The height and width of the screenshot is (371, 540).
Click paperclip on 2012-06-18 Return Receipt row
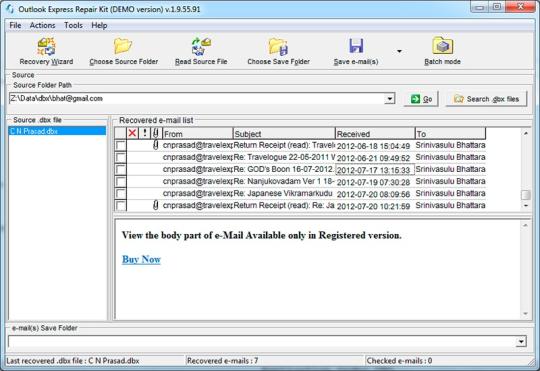[x=156, y=145]
